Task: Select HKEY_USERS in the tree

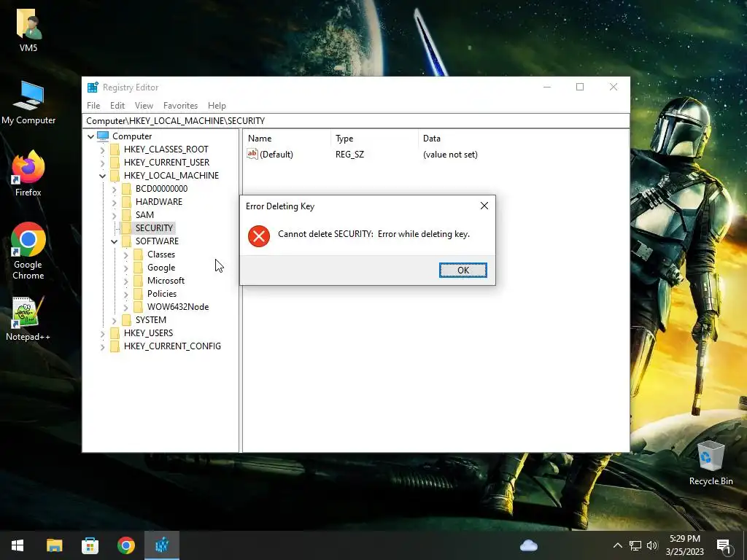Action: 148,332
